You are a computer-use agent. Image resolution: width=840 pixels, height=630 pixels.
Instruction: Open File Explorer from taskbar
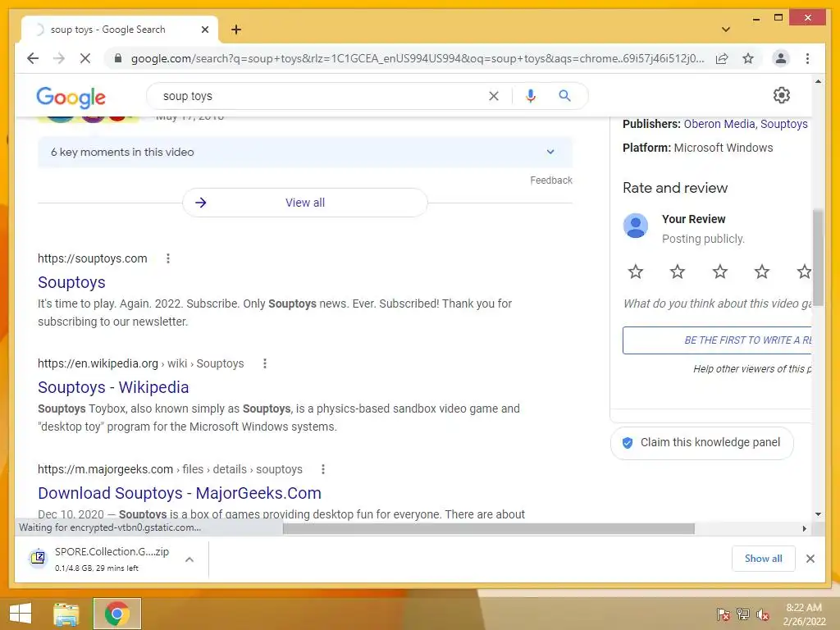[x=66, y=614]
